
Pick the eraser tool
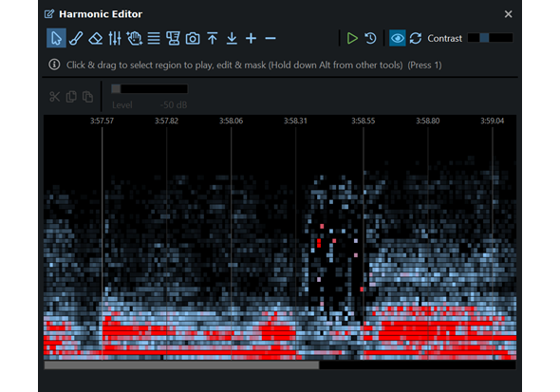point(95,38)
